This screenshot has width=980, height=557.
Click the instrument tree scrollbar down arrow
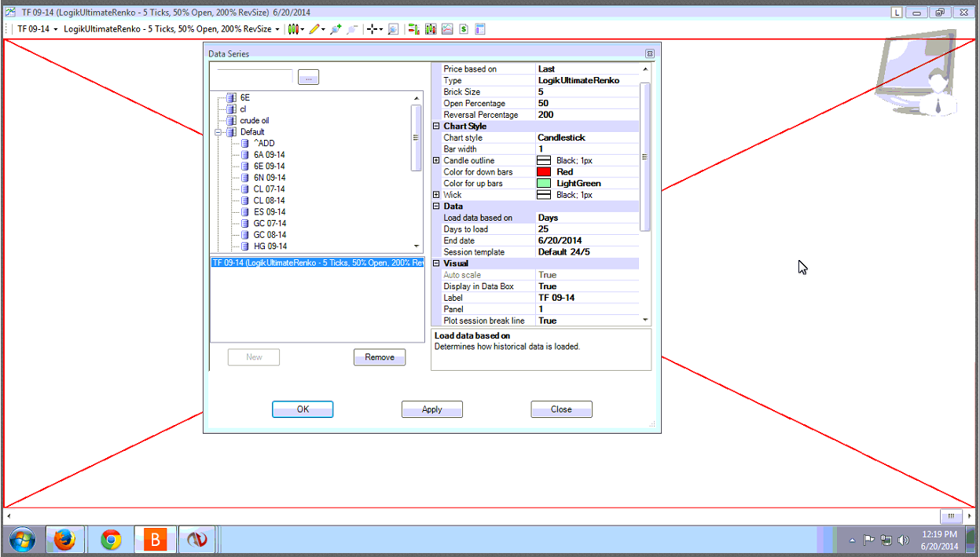pyautogui.click(x=417, y=247)
